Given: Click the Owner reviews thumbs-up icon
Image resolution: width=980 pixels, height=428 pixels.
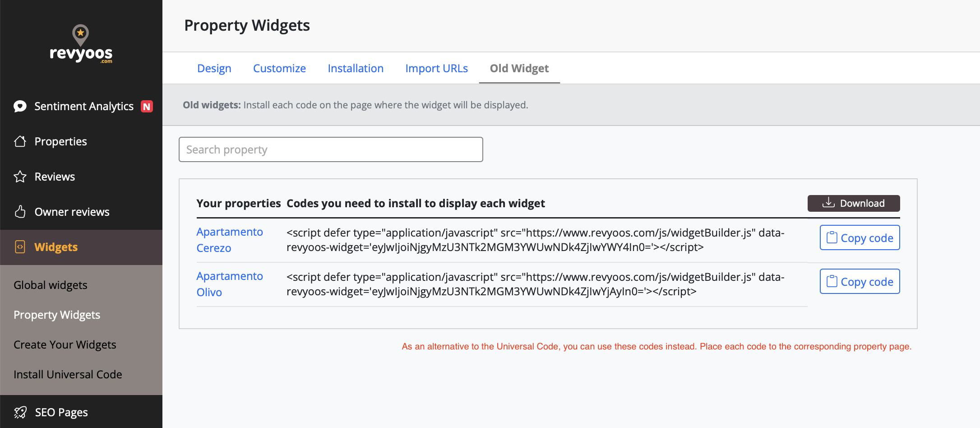Looking at the screenshot, I should pos(20,212).
